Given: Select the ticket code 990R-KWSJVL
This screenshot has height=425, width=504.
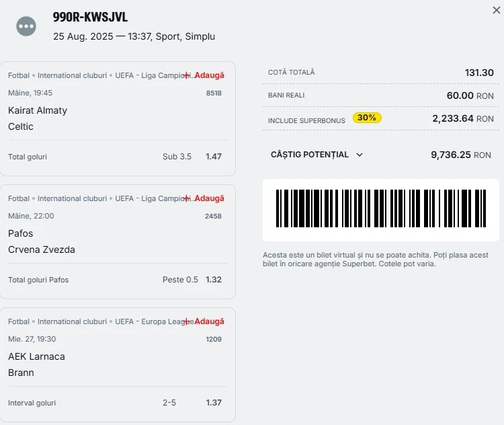Looking at the screenshot, I should tap(90, 17).
